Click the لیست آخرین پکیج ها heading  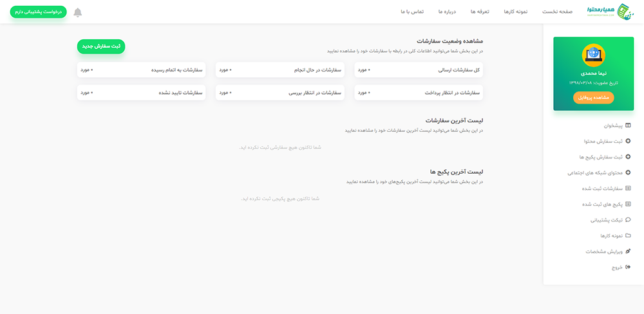pyautogui.click(x=456, y=172)
